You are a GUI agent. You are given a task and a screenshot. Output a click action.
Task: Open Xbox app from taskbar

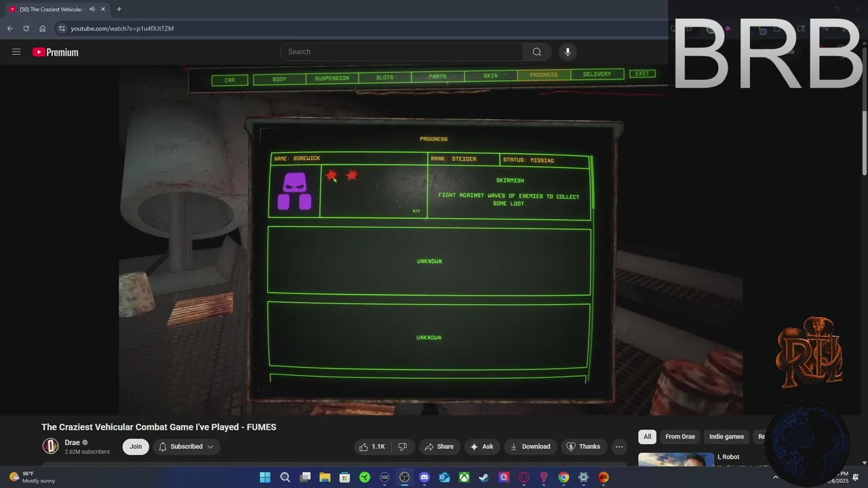pyautogui.click(x=464, y=477)
